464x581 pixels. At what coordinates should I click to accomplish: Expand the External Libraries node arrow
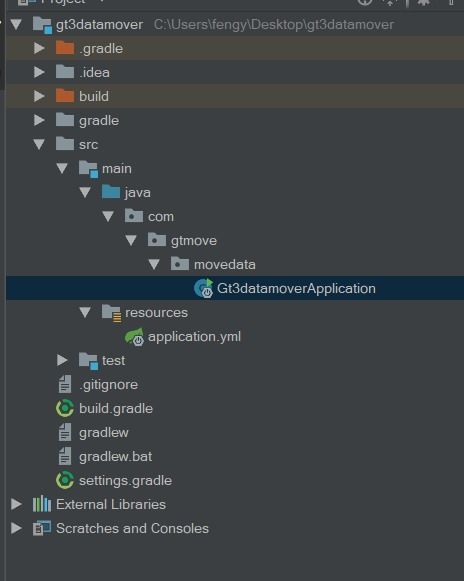click(16, 504)
